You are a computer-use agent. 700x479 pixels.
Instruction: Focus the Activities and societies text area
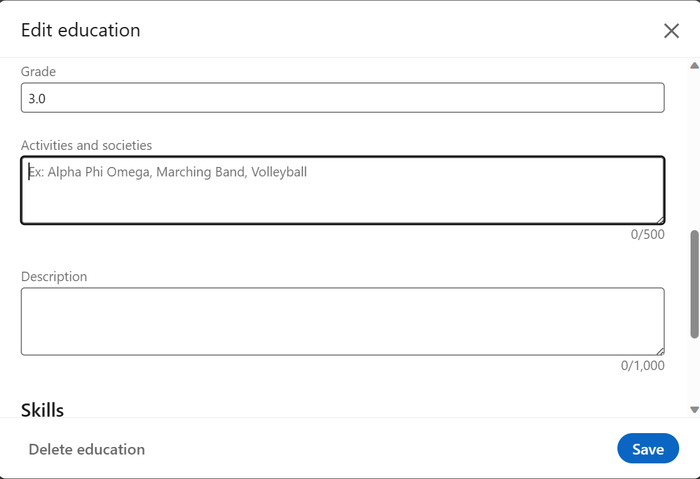[x=342, y=190]
